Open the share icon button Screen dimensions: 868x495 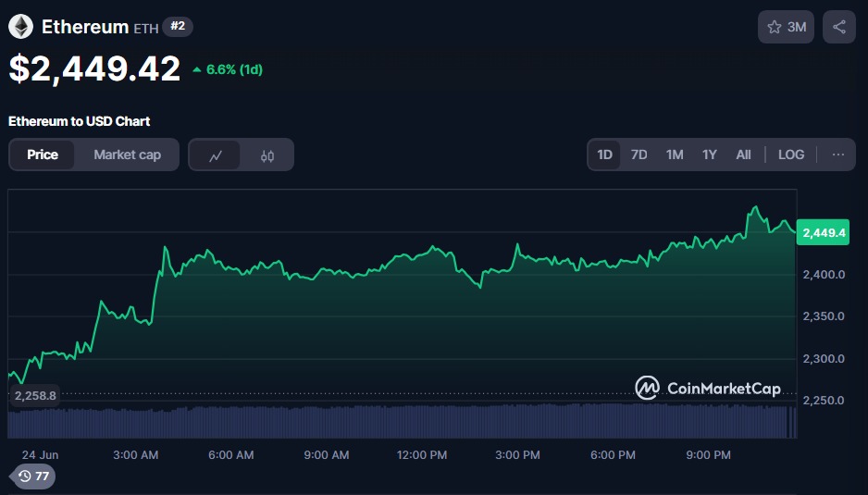(839, 27)
